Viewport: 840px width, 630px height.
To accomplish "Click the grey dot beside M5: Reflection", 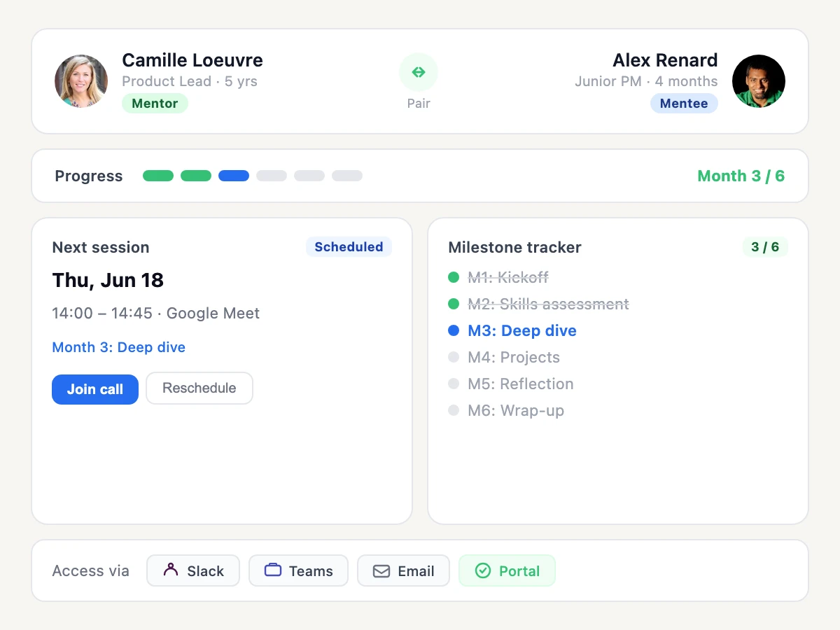I will (454, 384).
